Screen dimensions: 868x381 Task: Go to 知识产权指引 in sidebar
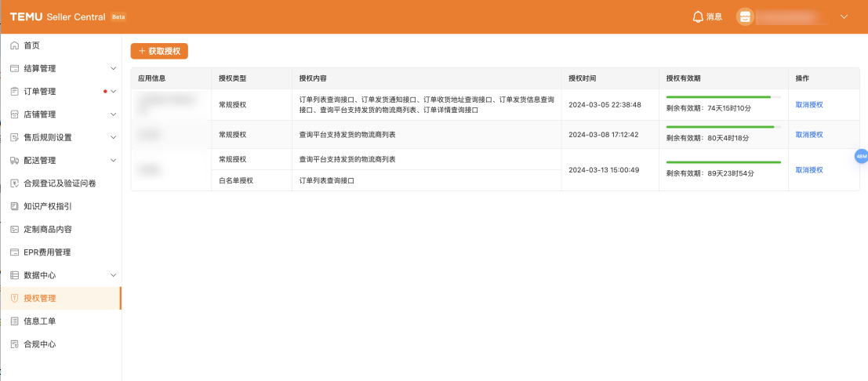click(47, 206)
